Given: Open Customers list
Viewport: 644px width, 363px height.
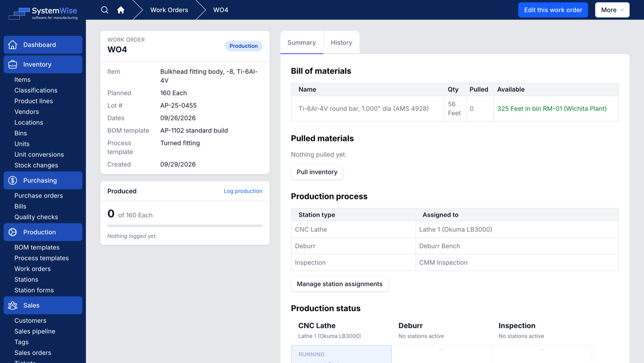Looking at the screenshot, I should click(30, 321).
